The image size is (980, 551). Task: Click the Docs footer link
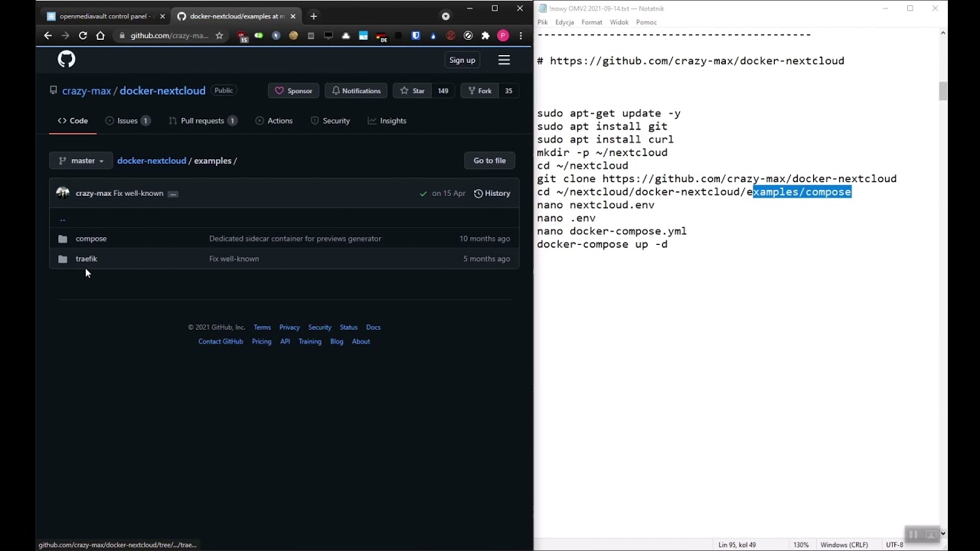373,328
